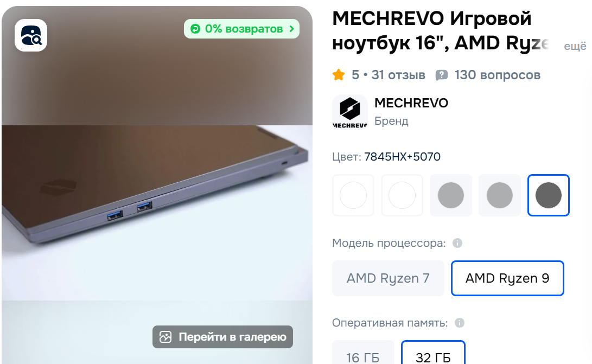Screen dimensions: 592x364
Task: Click the MECHREVO brand logo
Action: pos(349,112)
